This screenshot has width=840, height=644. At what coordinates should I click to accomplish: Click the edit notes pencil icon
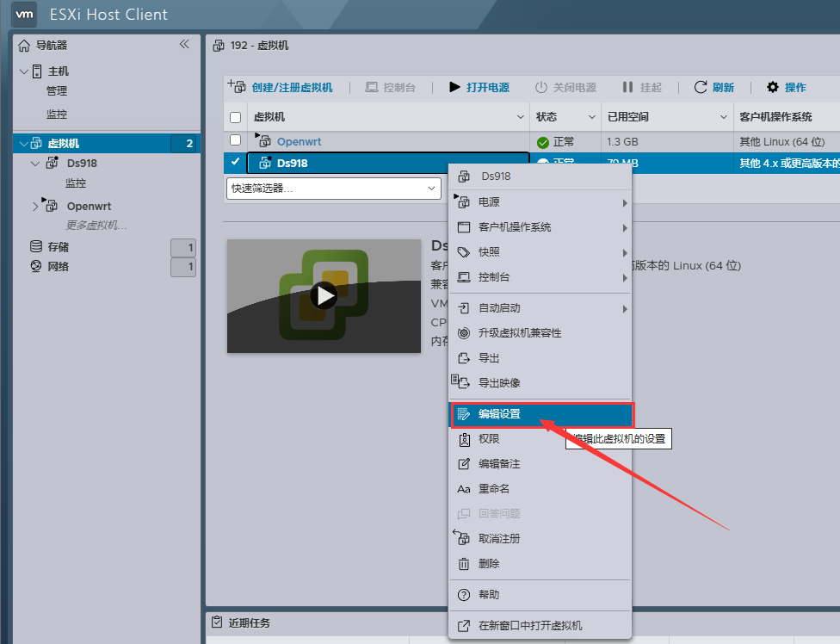[464, 464]
